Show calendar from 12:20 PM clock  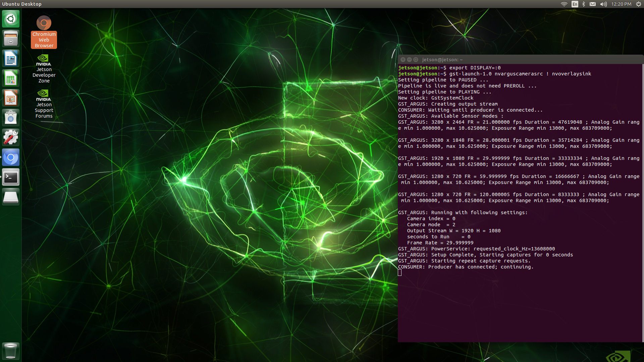(x=621, y=4)
